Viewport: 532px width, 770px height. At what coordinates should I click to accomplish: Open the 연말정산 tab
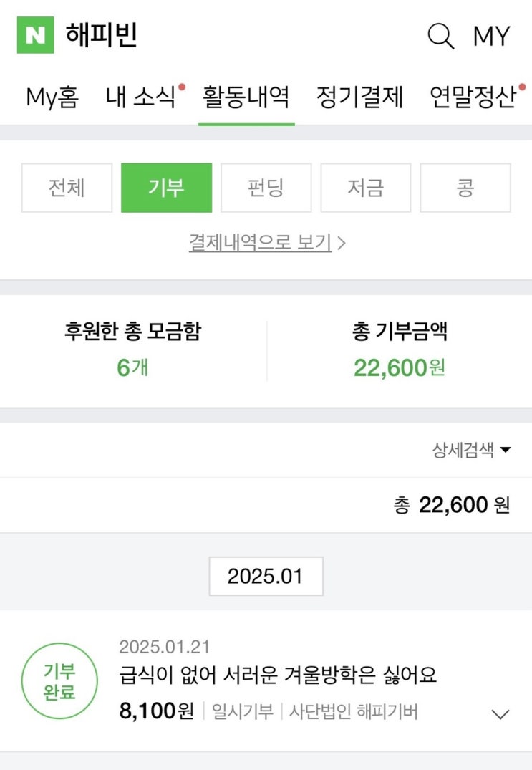click(473, 97)
